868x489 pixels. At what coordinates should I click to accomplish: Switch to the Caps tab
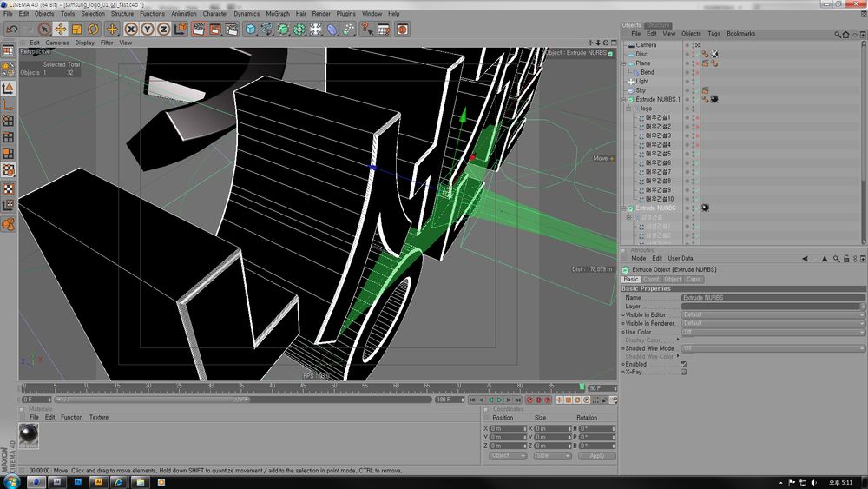[694, 280]
